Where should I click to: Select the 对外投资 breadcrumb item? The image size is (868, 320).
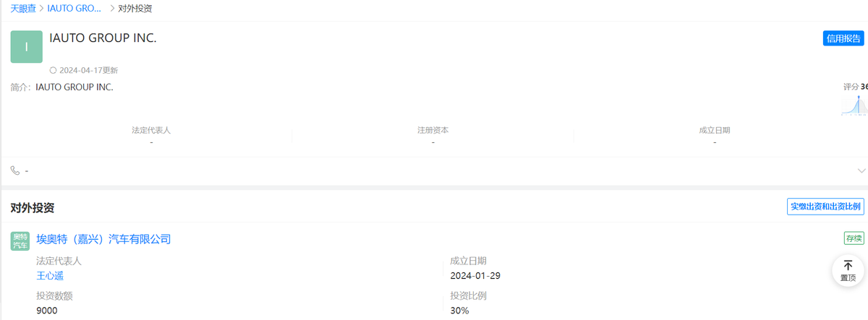[135, 9]
